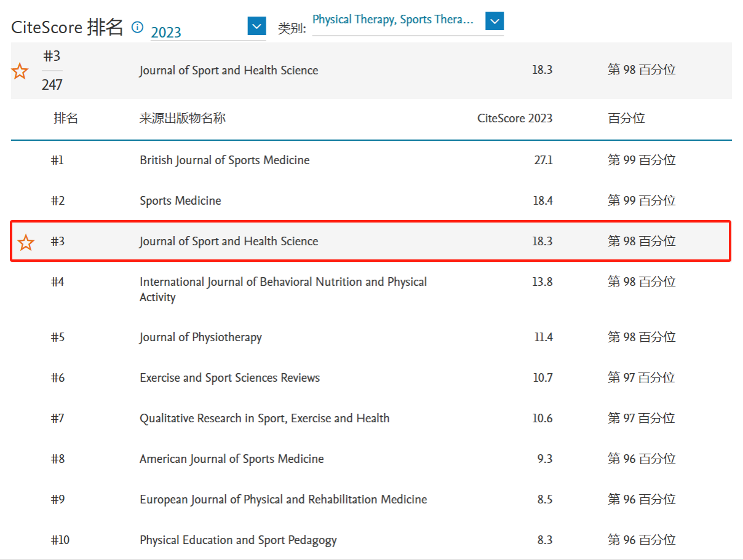Click the 排名 rank column header
743x560 pixels.
click(x=66, y=119)
